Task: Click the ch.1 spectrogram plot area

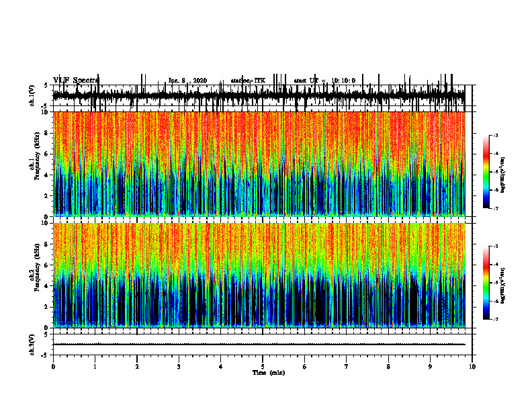Action: pos(259,164)
